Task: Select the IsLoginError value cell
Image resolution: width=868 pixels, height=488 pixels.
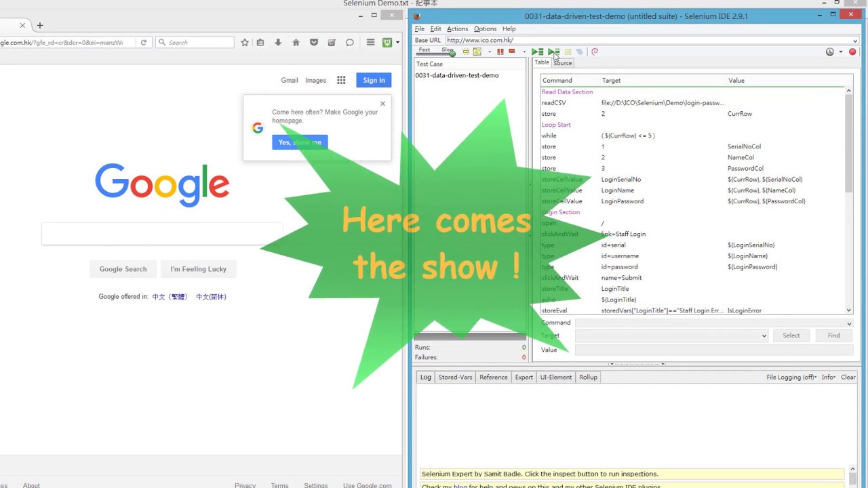Action: click(x=745, y=310)
